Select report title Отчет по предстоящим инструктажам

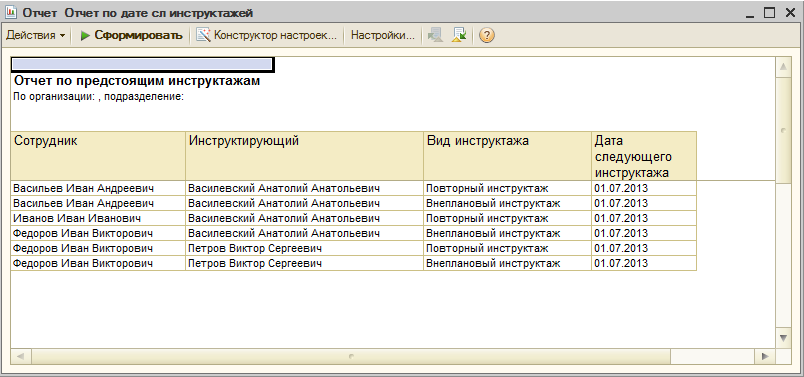(137, 81)
